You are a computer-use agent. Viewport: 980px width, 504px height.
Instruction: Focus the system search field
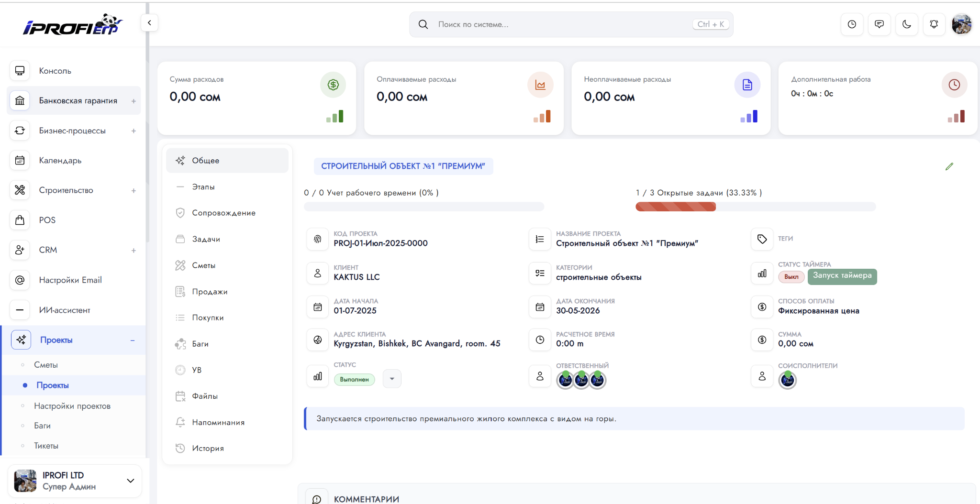point(571,24)
